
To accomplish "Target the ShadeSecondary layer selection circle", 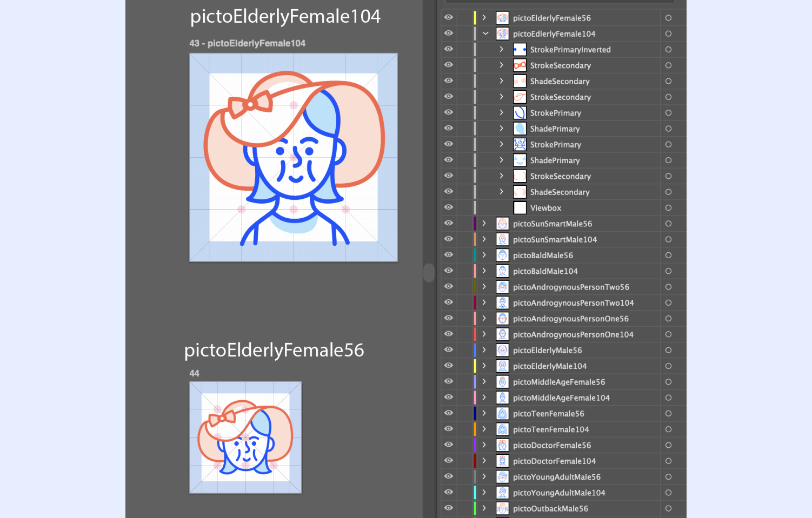I will tap(668, 192).
